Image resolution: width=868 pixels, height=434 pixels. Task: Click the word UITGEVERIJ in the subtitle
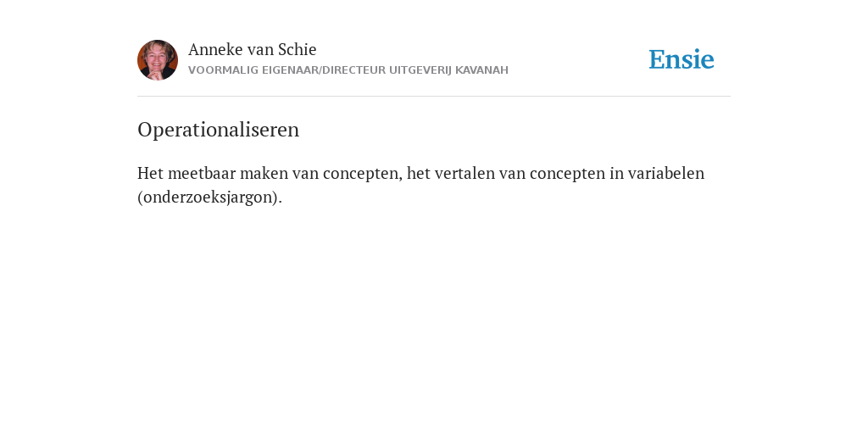coord(420,70)
